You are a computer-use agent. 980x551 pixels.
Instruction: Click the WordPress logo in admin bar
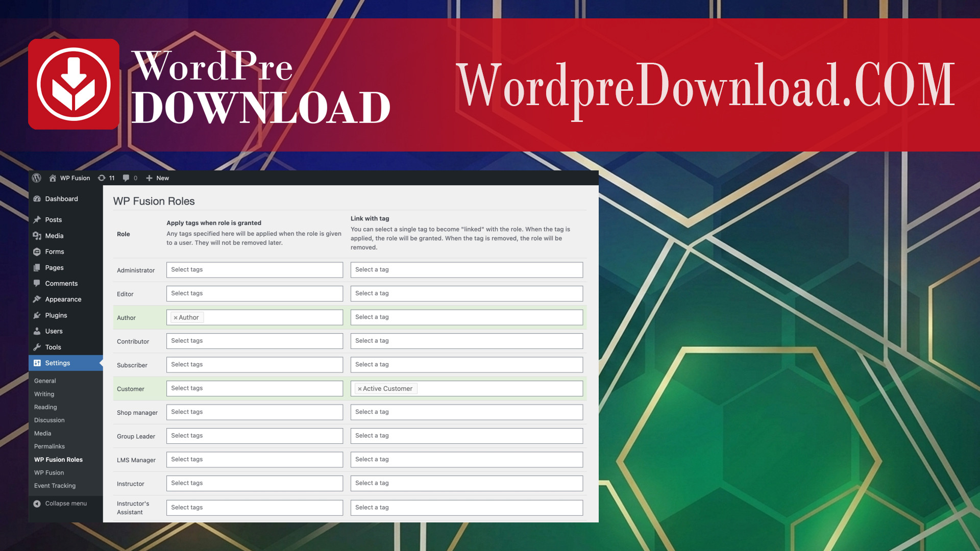[36, 178]
